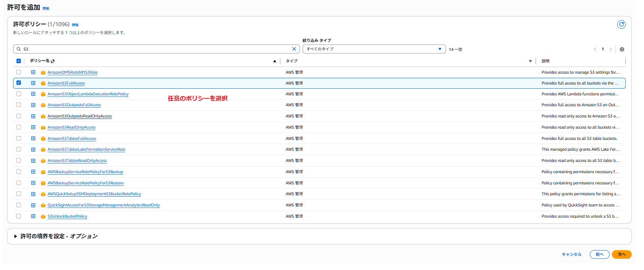
Task: Open the filter type dropdown
Action: click(x=374, y=49)
